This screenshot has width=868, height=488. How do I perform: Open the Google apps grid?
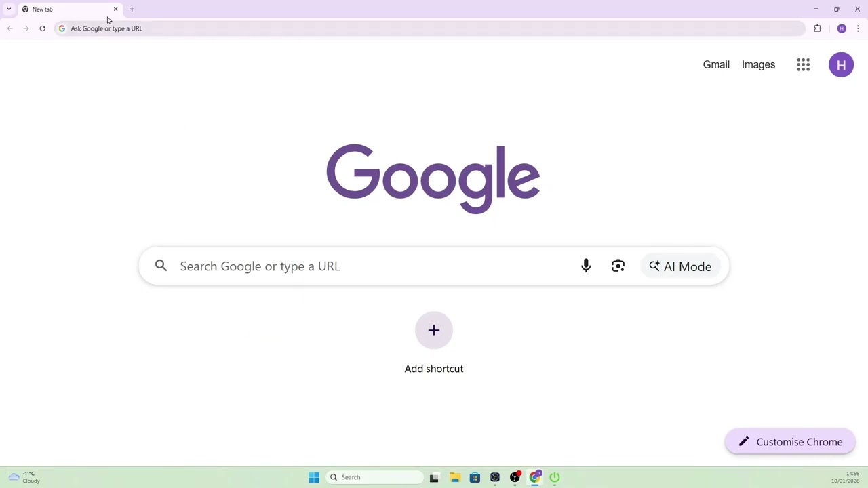pos(803,64)
